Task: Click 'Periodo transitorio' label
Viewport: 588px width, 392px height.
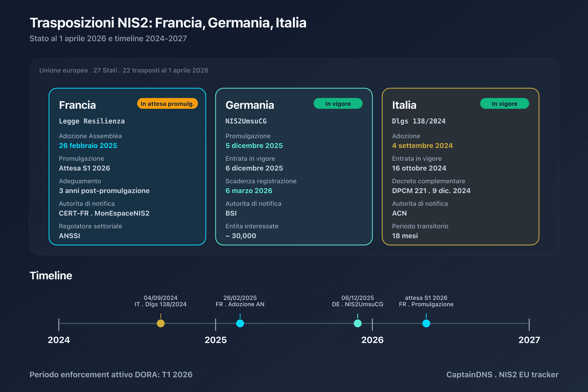Action: pyautogui.click(x=420, y=226)
